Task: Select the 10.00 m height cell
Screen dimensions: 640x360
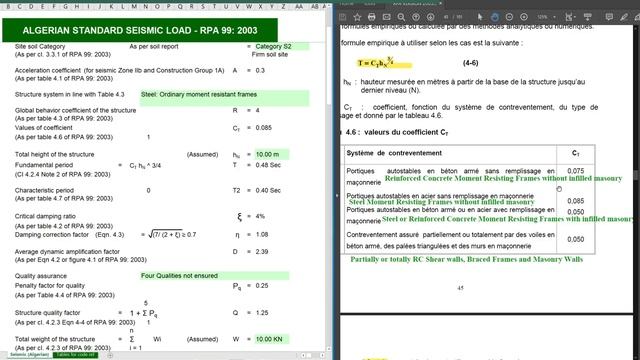Action: click(x=271, y=154)
